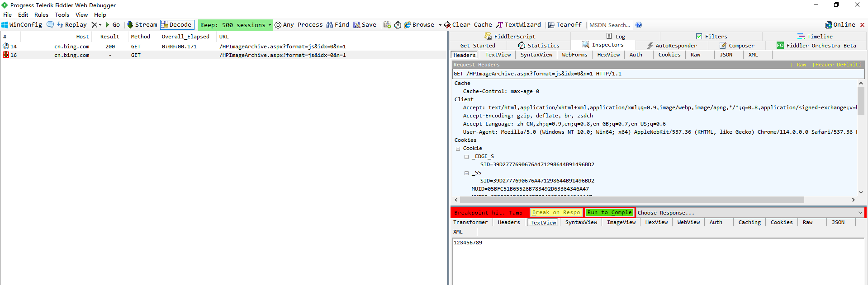Click the Run to Completion button
This screenshot has height=285, width=868.
[609, 213]
